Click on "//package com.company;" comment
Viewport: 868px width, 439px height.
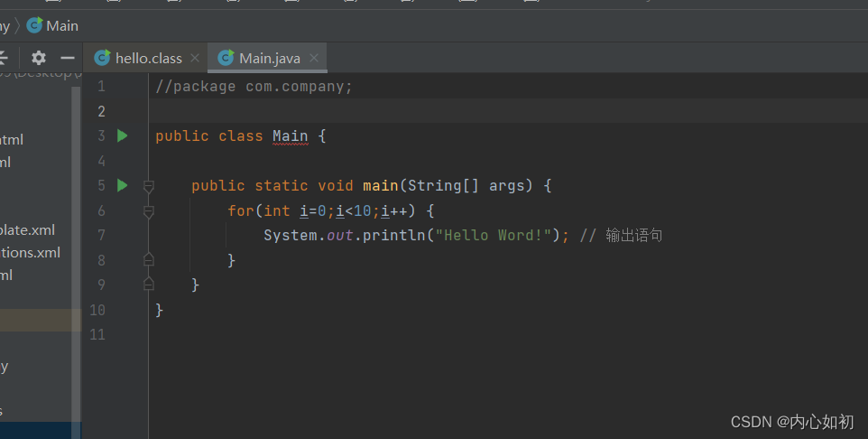tap(254, 87)
